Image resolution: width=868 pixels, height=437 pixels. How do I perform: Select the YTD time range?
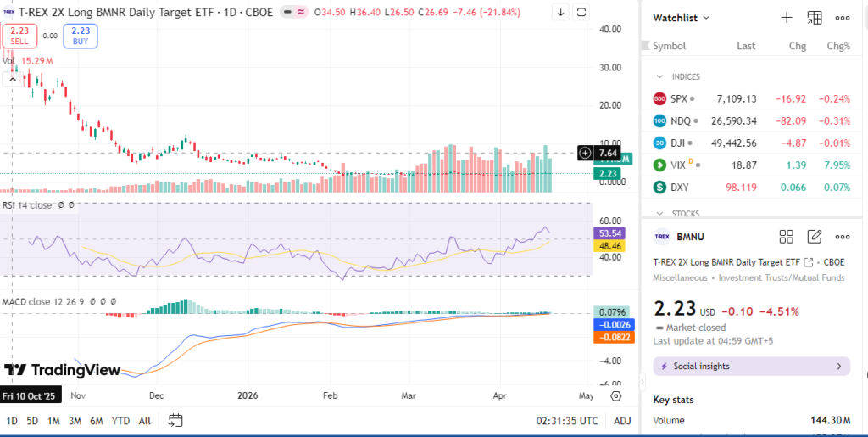(120, 421)
